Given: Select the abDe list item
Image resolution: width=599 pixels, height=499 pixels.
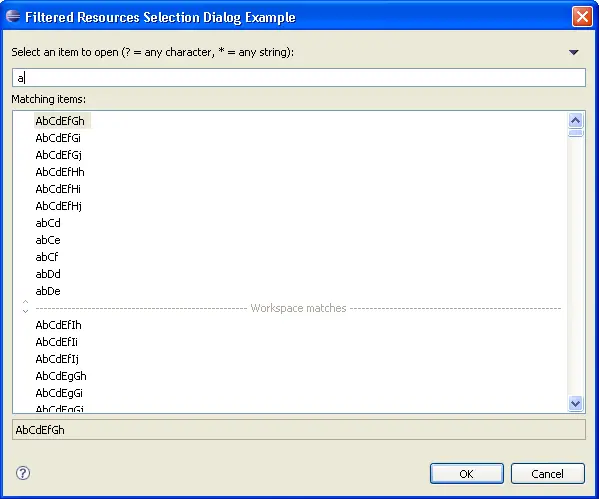Looking at the screenshot, I should click(x=48, y=291).
